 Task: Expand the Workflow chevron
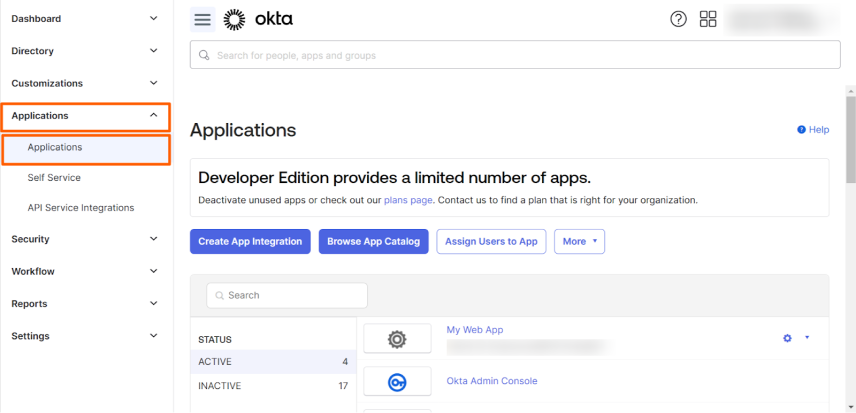coord(154,271)
